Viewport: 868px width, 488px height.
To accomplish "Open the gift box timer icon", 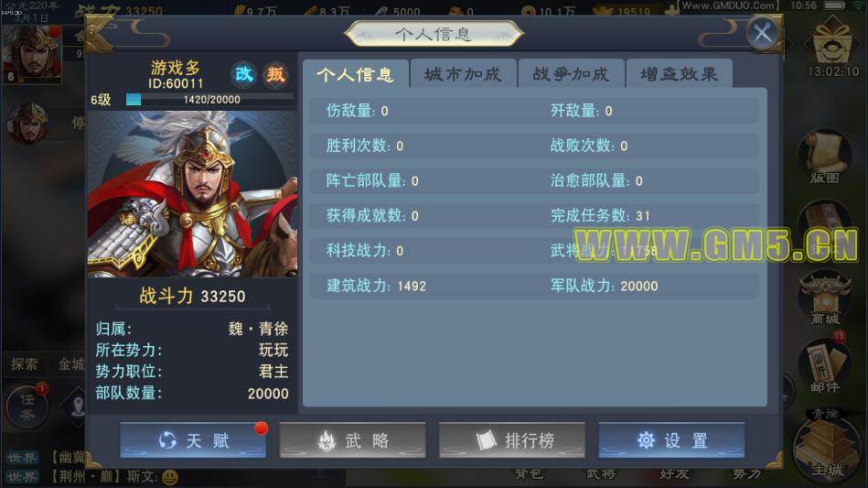I will [x=832, y=47].
